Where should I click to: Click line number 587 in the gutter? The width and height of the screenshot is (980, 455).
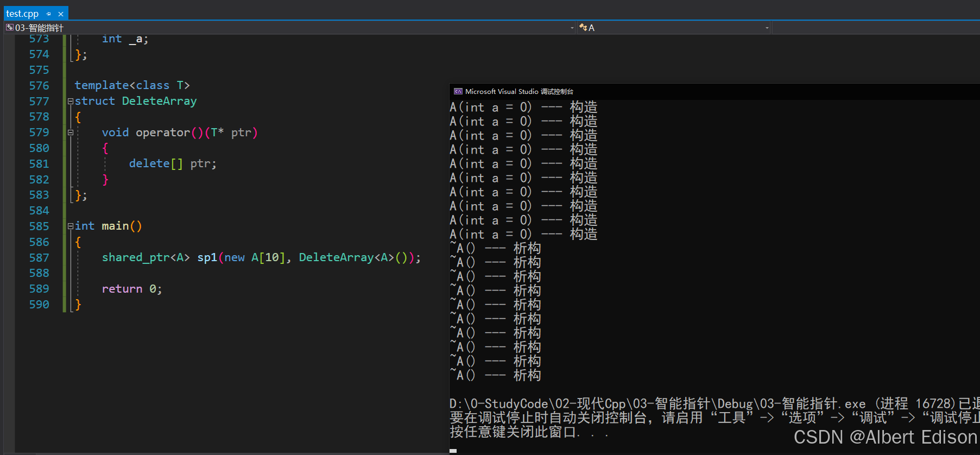(39, 257)
